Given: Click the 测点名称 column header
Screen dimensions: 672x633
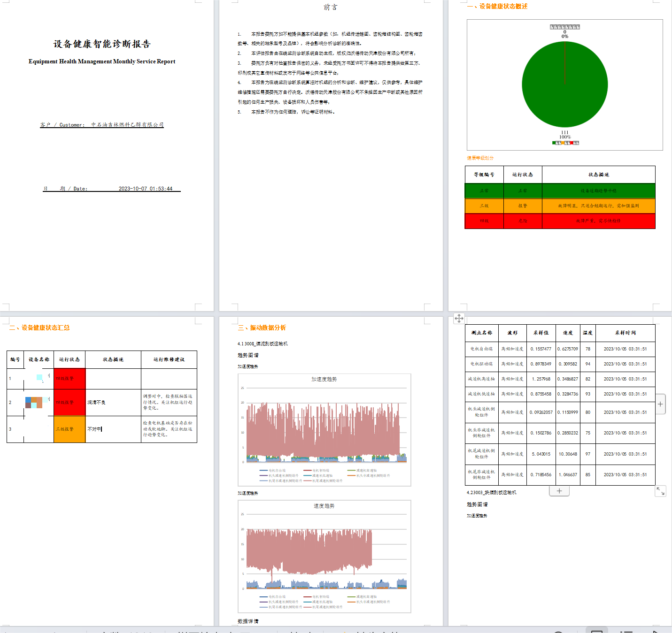Looking at the screenshot, I should click(481, 333).
